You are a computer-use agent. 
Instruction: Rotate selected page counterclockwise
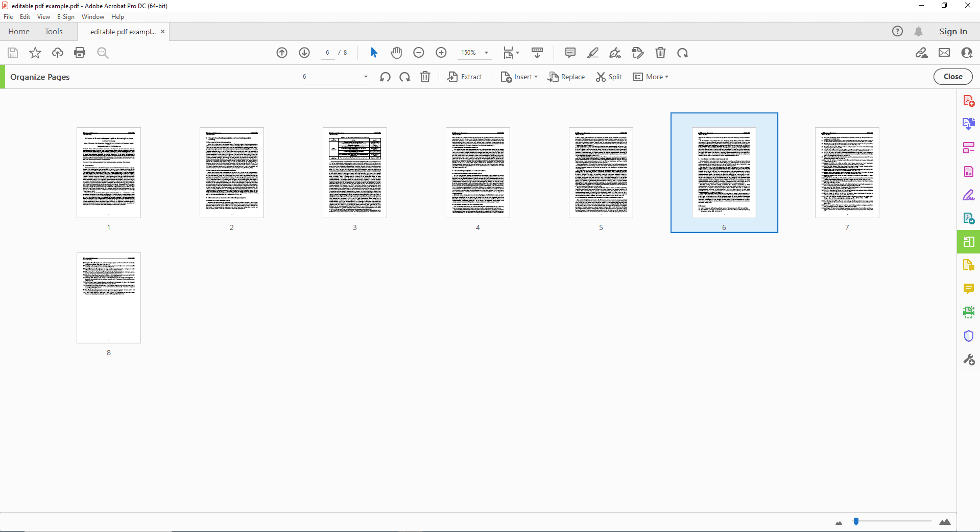pos(385,77)
